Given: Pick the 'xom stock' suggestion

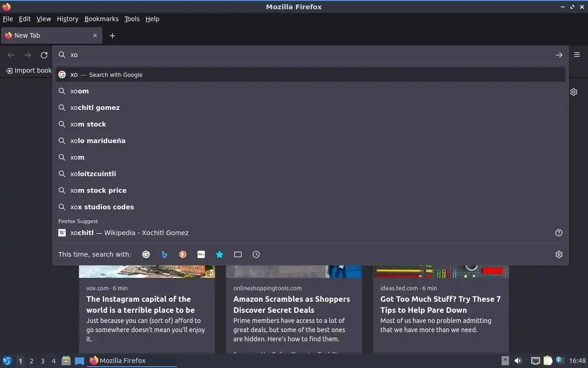Looking at the screenshot, I should (311, 124).
